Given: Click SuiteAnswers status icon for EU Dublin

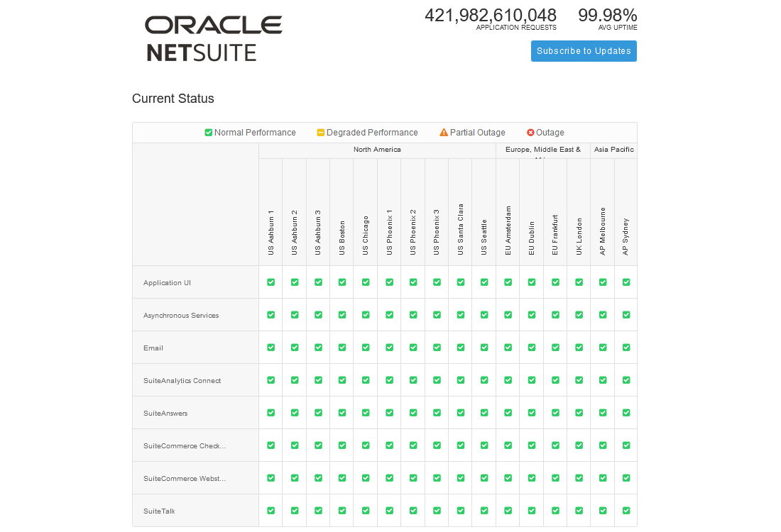Looking at the screenshot, I should [x=532, y=413].
